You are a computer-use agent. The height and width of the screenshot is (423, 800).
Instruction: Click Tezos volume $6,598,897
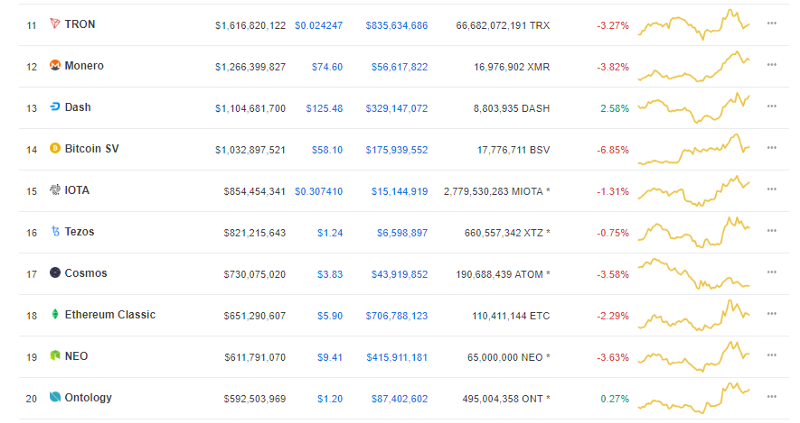(x=403, y=233)
